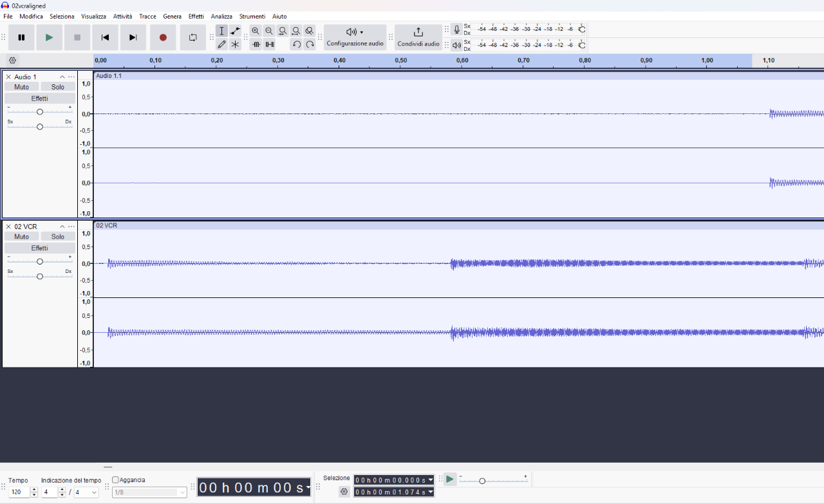Screen dimensions: 824x504
Task: Open the Effetti menu
Action: coord(196,16)
